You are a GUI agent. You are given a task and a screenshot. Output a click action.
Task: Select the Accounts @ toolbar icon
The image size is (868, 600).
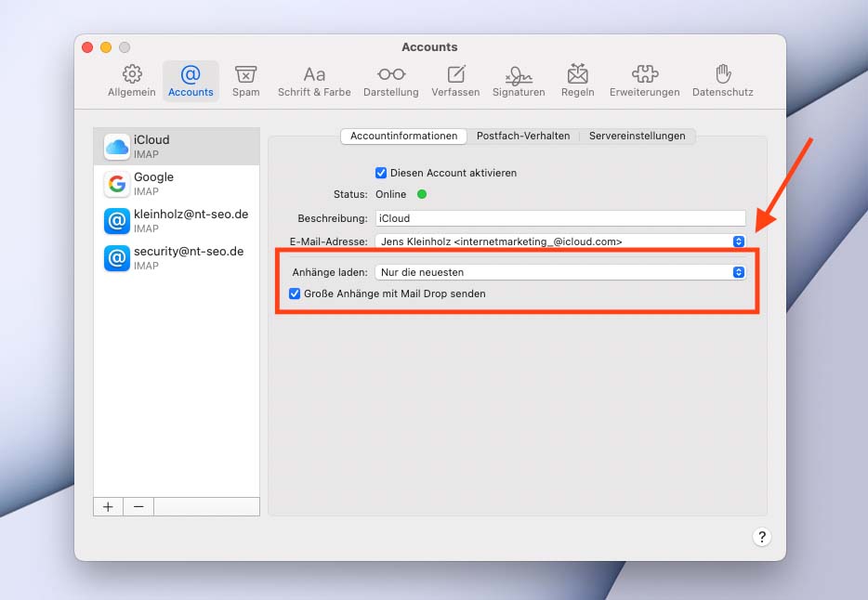191,81
